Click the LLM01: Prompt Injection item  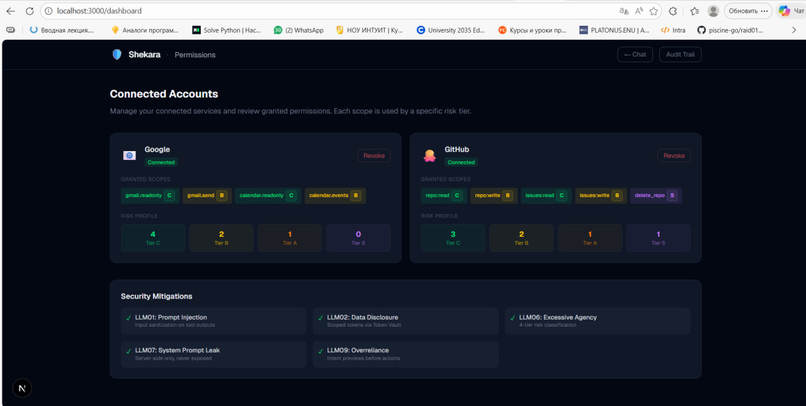coord(214,321)
